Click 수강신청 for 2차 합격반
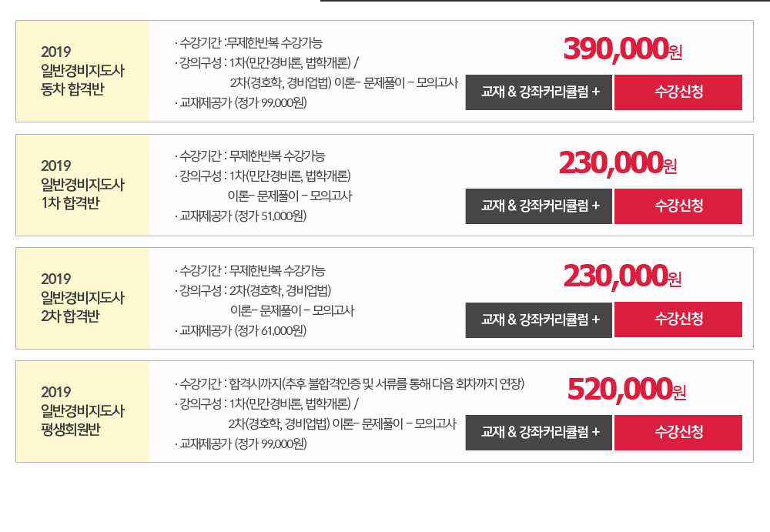Viewport: 770px width, 532px height. click(x=678, y=319)
